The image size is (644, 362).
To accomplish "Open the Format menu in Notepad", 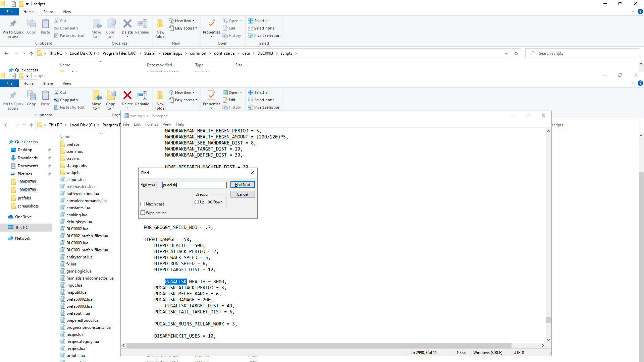I will pyautogui.click(x=151, y=124).
